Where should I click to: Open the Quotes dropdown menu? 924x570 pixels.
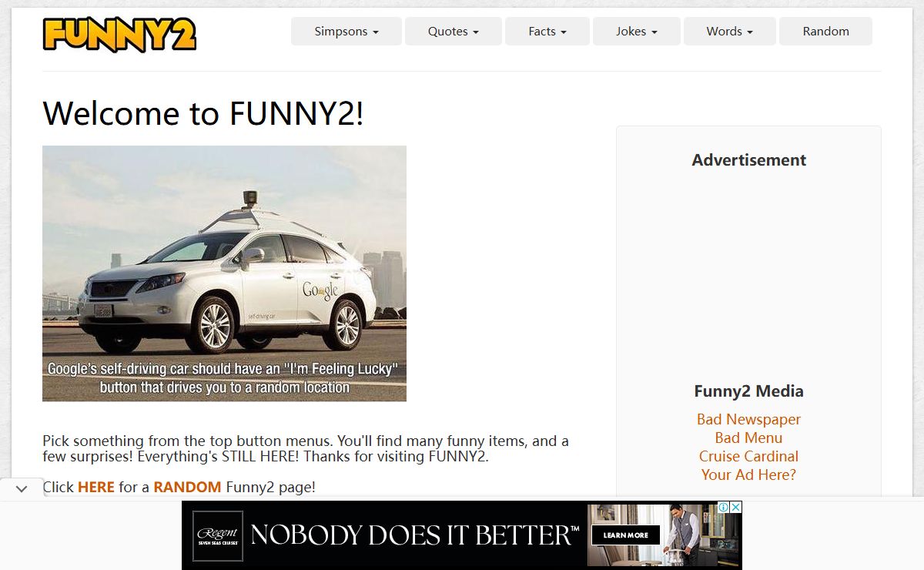point(454,32)
